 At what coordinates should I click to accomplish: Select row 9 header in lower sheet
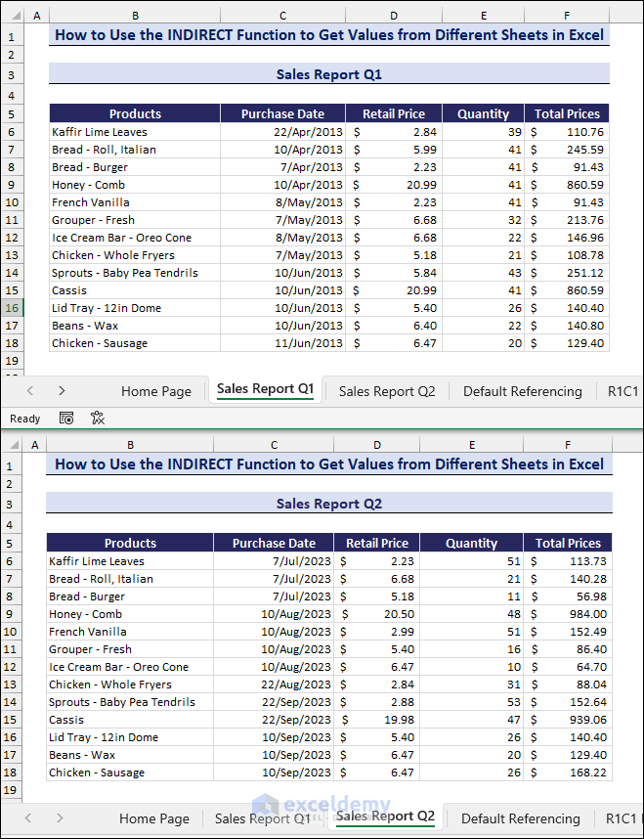coord(10,614)
